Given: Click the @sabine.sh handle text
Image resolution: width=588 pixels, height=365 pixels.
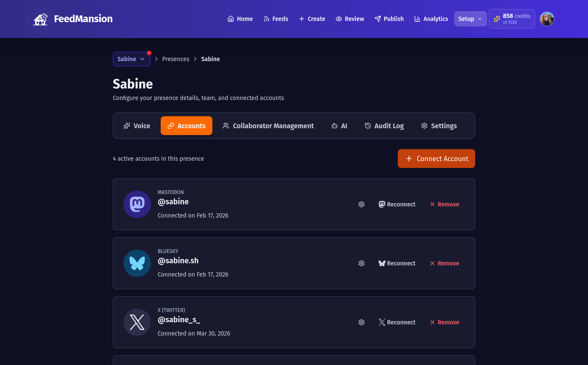Looking at the screenshot, I should (x=178, y=261).
